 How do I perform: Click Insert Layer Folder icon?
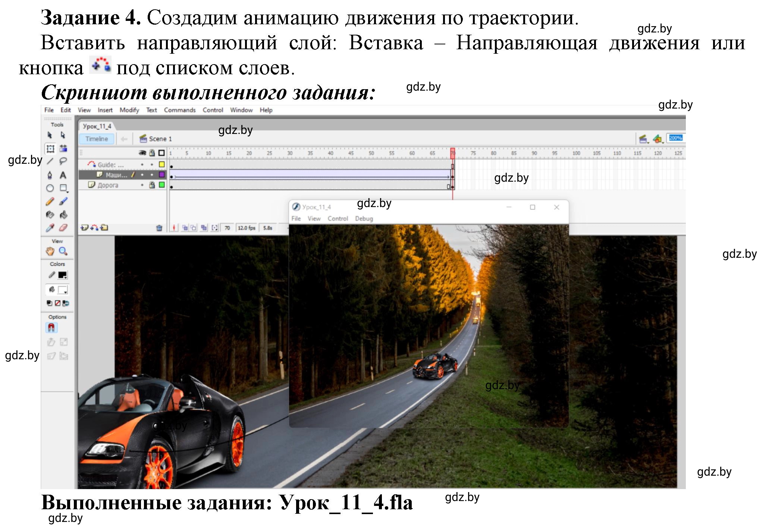[x=104, y=228]
